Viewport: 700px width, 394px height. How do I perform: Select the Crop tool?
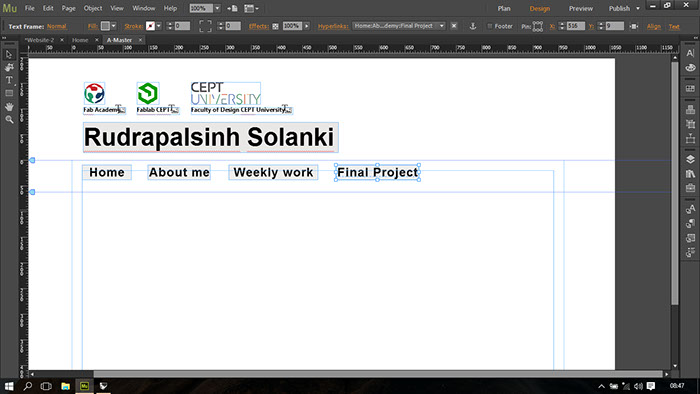[x=9, y=67]
